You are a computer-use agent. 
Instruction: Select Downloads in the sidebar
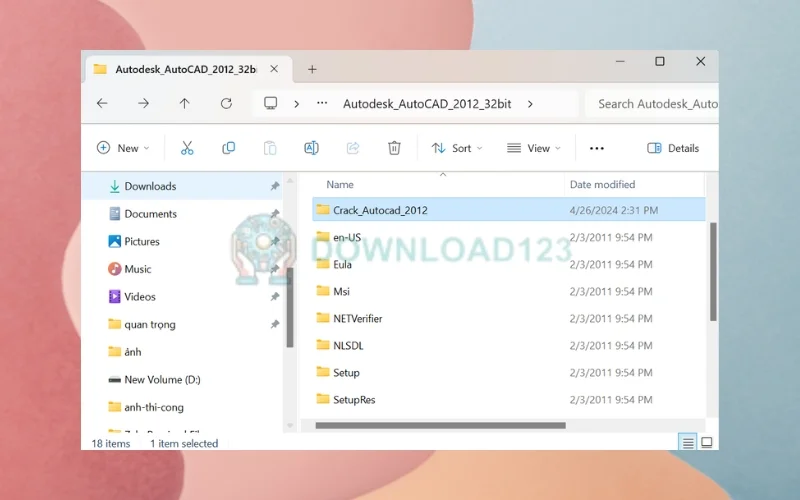(x=150, y=186)
